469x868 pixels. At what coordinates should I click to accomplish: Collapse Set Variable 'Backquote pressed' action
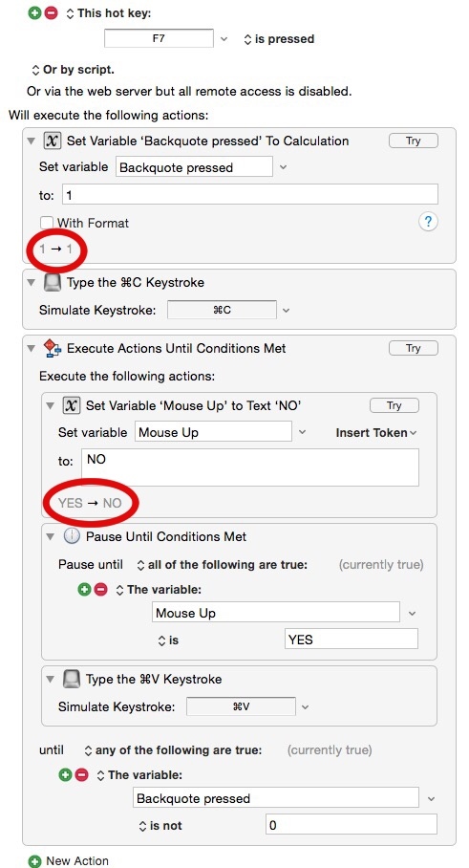31,141
